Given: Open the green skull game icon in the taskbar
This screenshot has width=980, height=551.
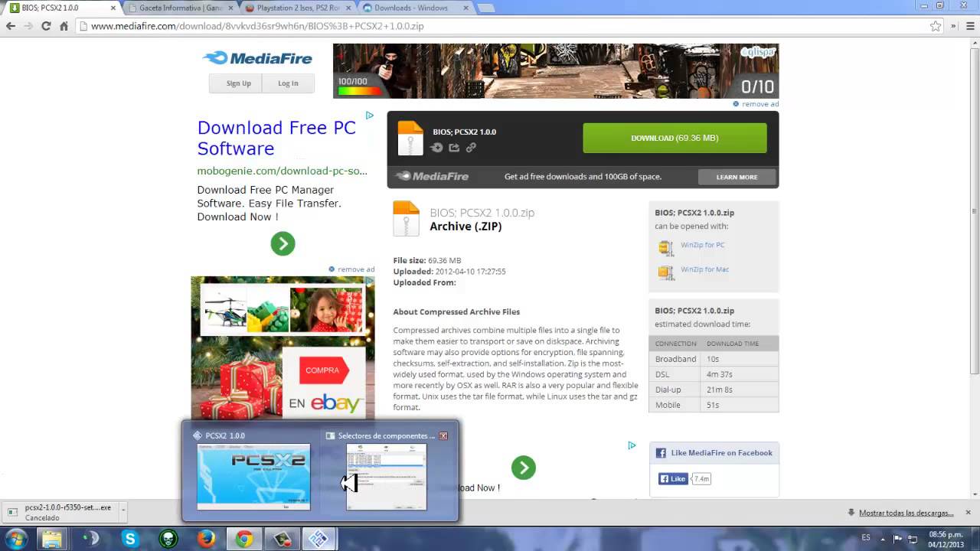Looking at the screenshot, I should coord(168,540).
